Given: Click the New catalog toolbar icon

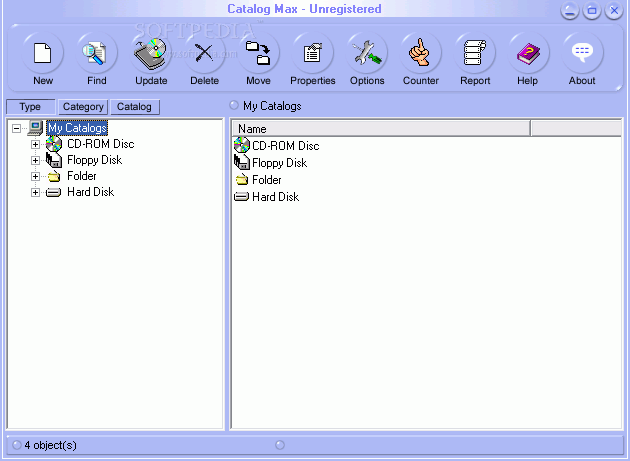Looking at the screenshot, I should pos(43,53).
